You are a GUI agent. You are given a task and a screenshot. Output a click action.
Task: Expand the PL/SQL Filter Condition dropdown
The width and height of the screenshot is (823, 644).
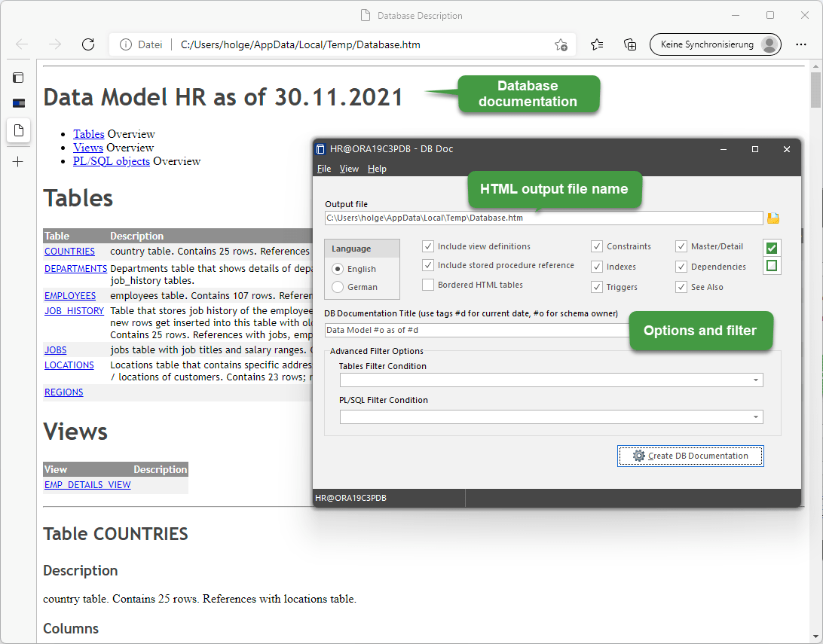(x=756, y=417)
